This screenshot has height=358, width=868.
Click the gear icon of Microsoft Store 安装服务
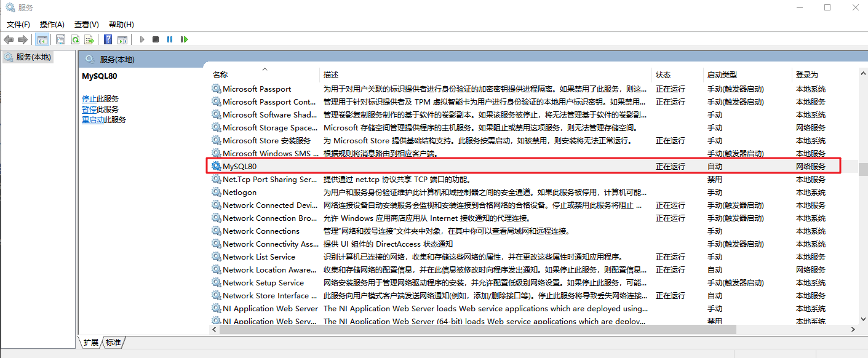[x=216, y=140]
